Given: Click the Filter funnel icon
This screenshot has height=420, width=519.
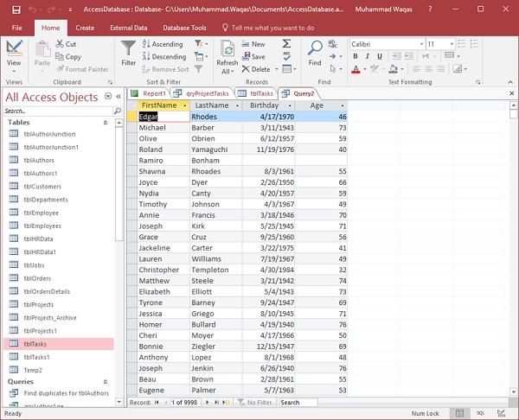Looking at the screenshot, I should [x=128, y=48].
